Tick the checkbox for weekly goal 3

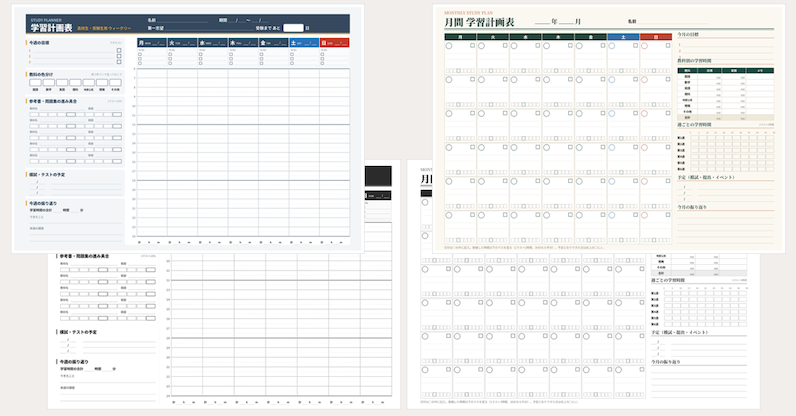click(x=119, y=61)
